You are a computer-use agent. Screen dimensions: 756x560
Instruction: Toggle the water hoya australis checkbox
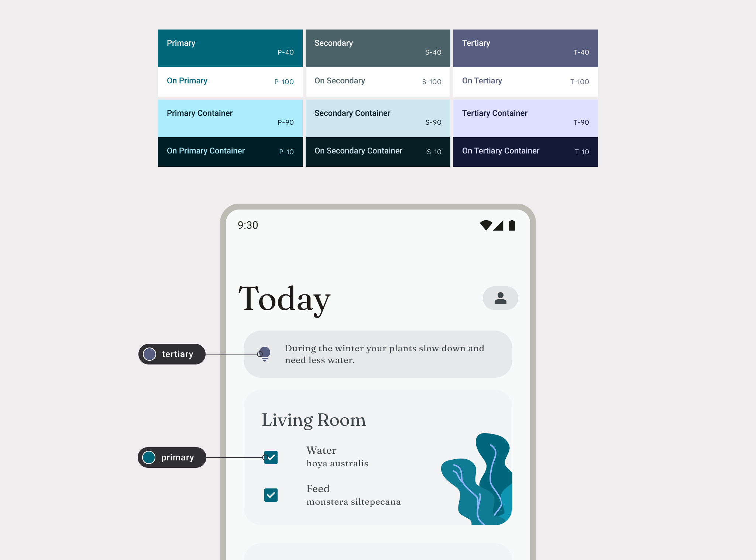pyautogui.click(x=271, y=457)
